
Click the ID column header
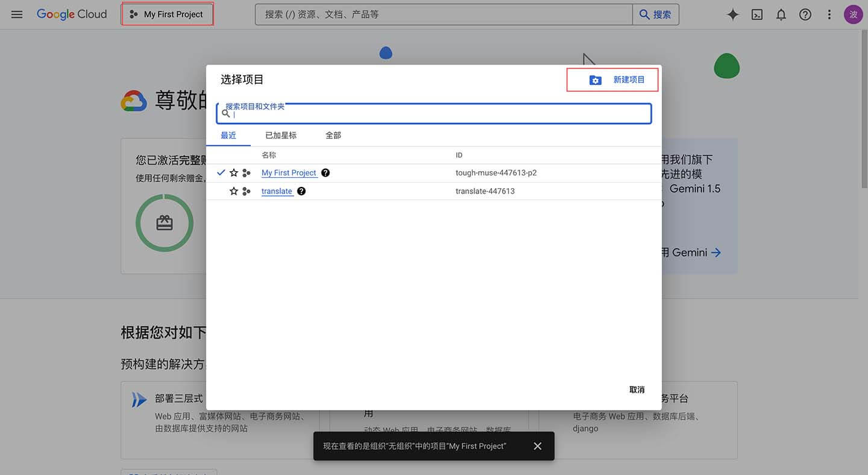459,156
